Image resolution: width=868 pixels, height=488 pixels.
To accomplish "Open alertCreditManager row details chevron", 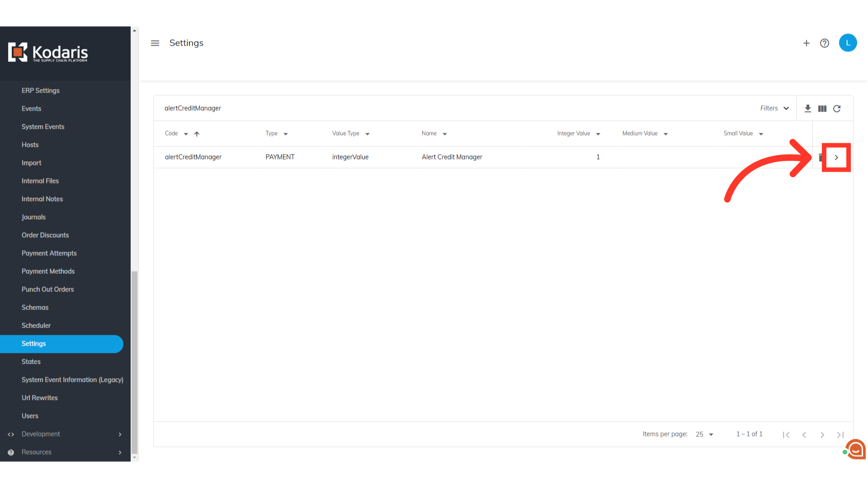I will pyautogui.click(x=836, y=157).
